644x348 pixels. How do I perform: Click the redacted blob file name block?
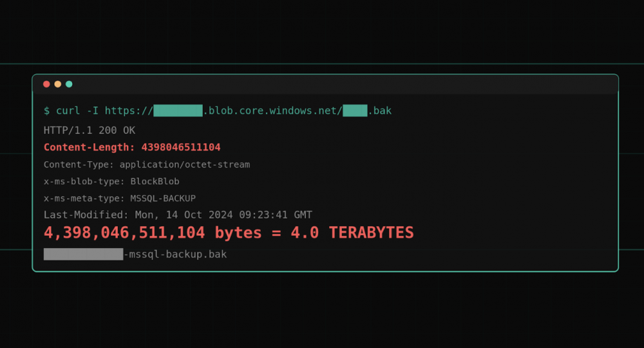pyautogui.click(x=355, y=111)
